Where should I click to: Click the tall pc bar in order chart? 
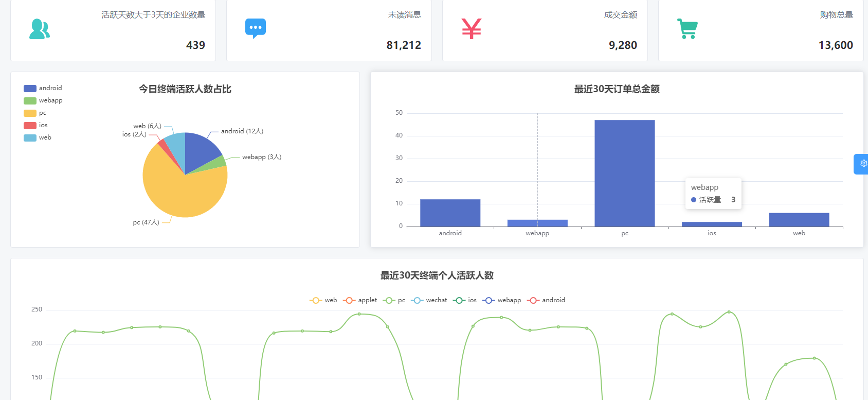(625, 173)
